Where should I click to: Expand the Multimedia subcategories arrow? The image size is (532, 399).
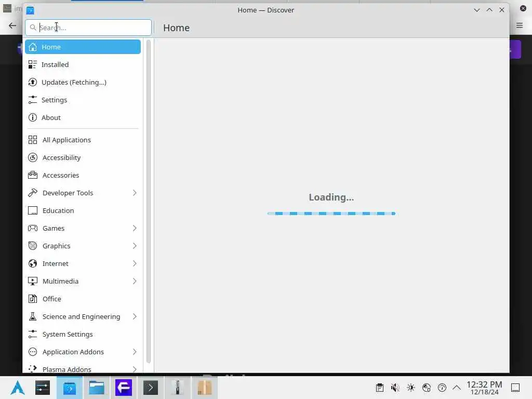tap(135, 281)
